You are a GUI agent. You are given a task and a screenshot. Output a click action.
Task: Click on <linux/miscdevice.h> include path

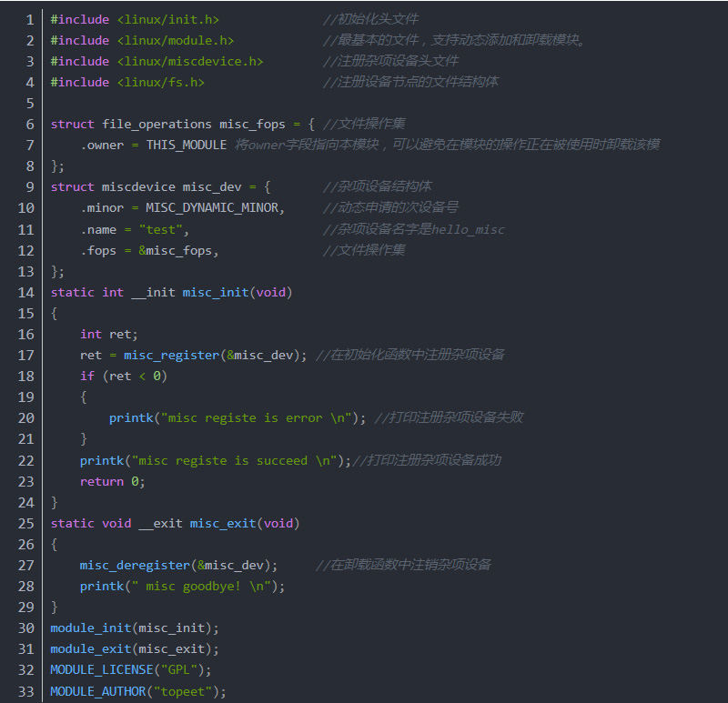click(x=190, y=61)
